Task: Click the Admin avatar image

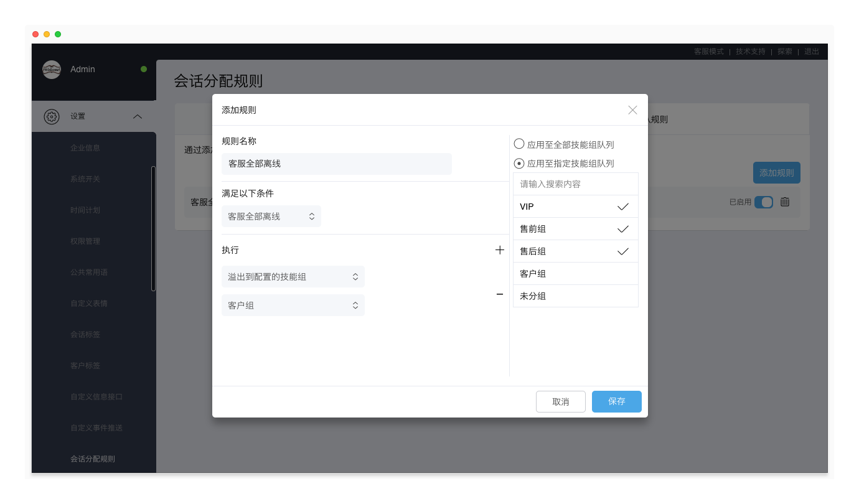Action: pyautogui.click(x=52, y=70)
